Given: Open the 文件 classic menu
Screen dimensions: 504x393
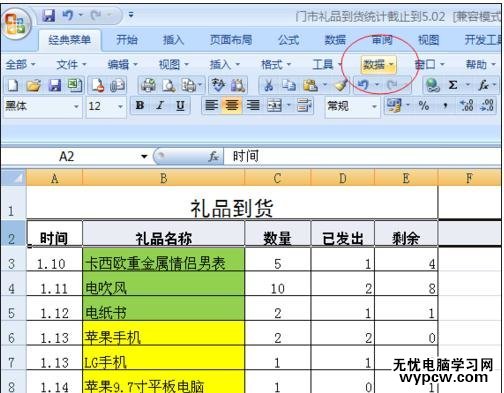Looking at the screenshot, I should 71,64.
